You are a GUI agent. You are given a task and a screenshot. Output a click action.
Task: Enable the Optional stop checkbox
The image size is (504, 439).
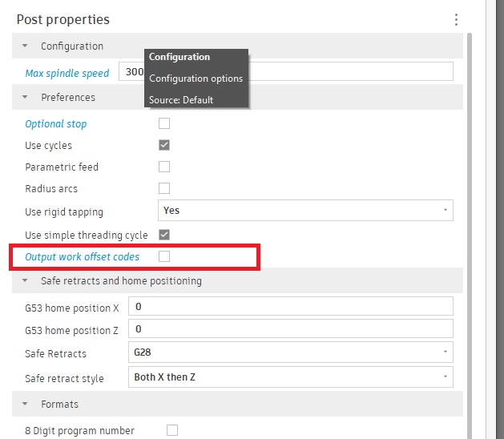164,124
